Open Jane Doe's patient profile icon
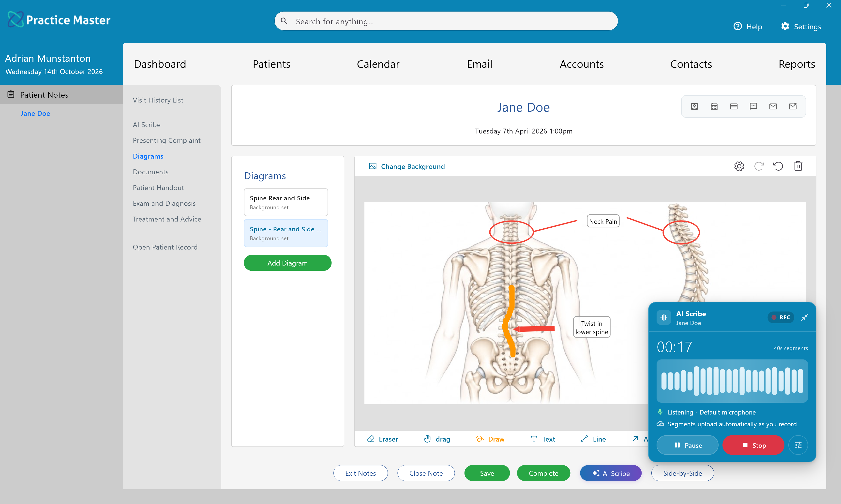This screenshot has width=841, height=504. 694,107
